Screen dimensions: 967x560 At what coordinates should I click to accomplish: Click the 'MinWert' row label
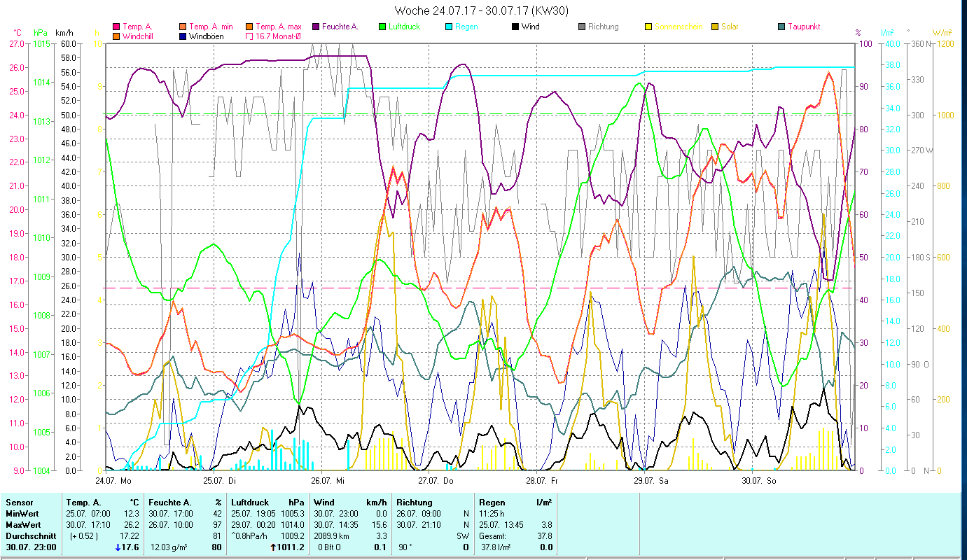point(21,513)
